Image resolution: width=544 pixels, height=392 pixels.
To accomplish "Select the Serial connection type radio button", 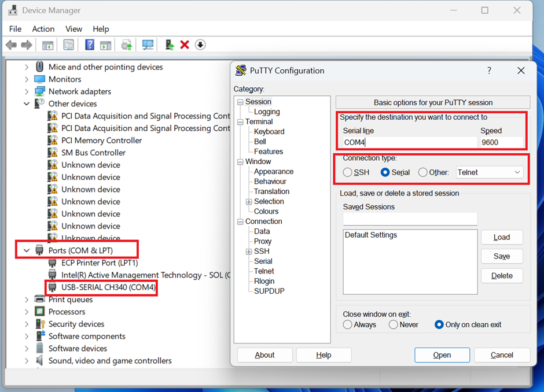I will (x=385, y=172).
